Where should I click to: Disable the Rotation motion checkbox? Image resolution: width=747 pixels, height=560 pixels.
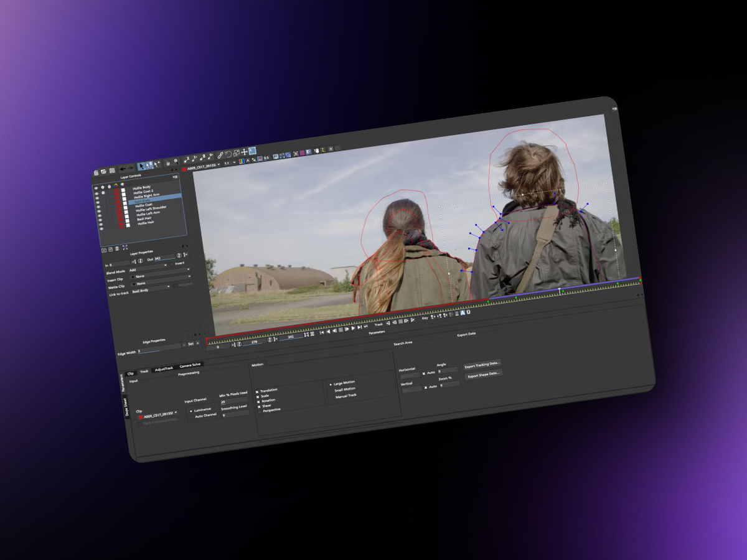pyautogui.click(x=258, y=401)
